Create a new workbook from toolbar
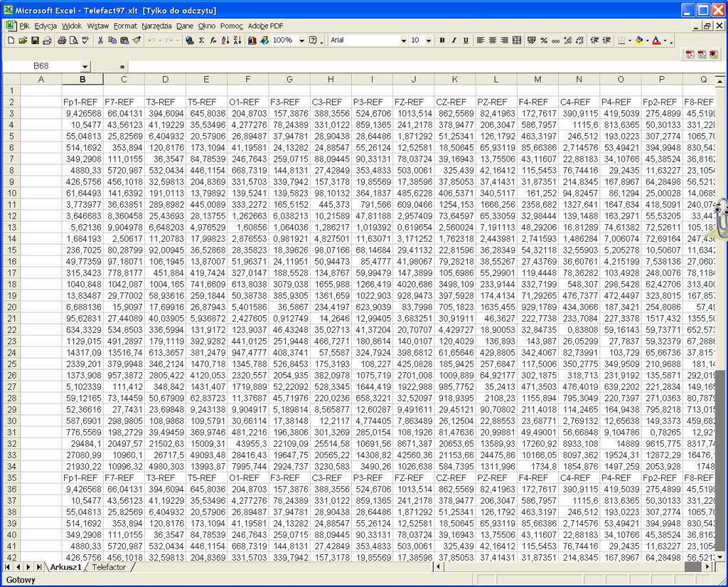 point(11,41)
